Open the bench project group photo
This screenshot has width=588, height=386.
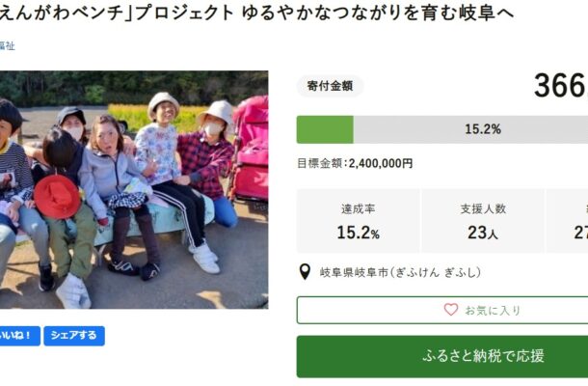click(x=134, y=189)
